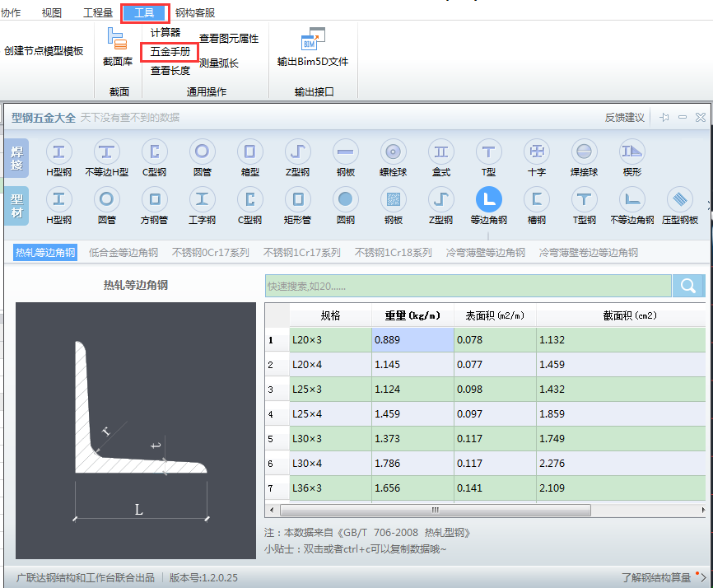Choose the 盒式 section icon
Viewport: 713px width, 588px height.
[x=440, y=152]
